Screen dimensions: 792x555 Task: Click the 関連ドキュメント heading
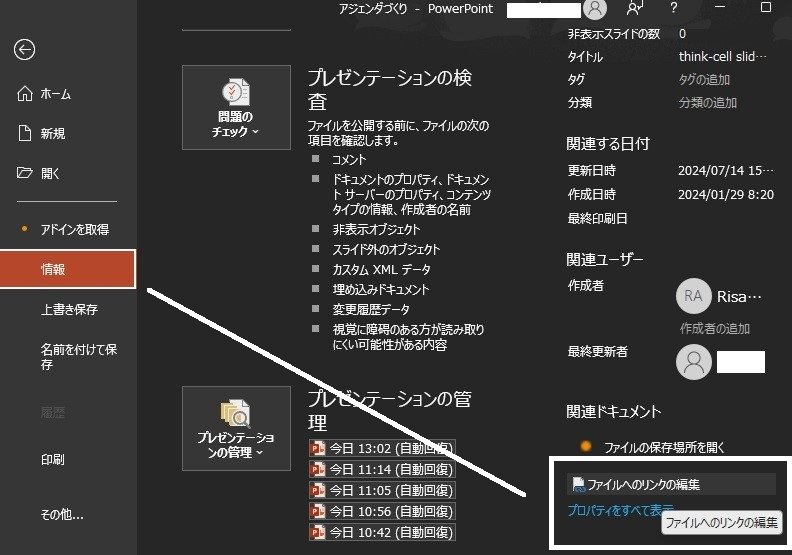(x=614, y=412)
